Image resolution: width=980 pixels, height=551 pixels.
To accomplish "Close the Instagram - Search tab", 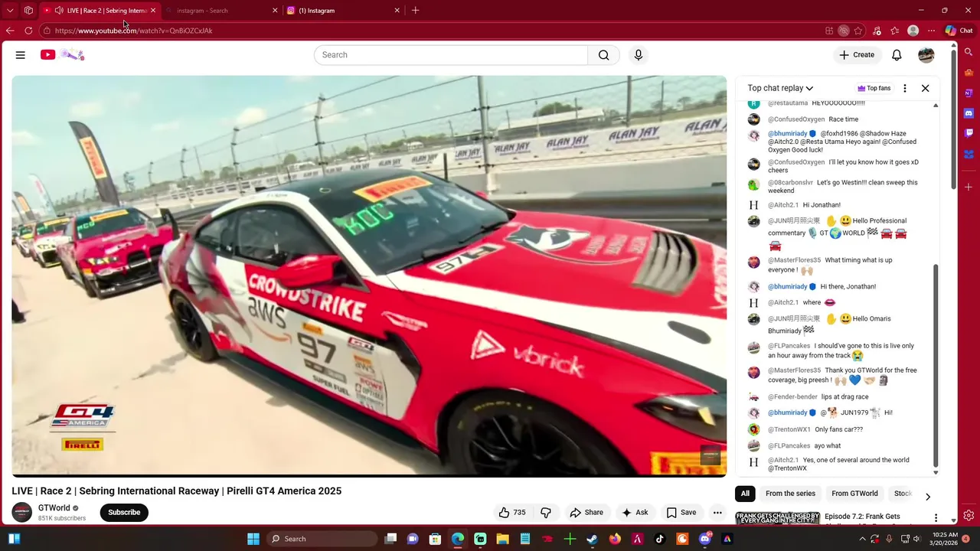I will 275,11.
